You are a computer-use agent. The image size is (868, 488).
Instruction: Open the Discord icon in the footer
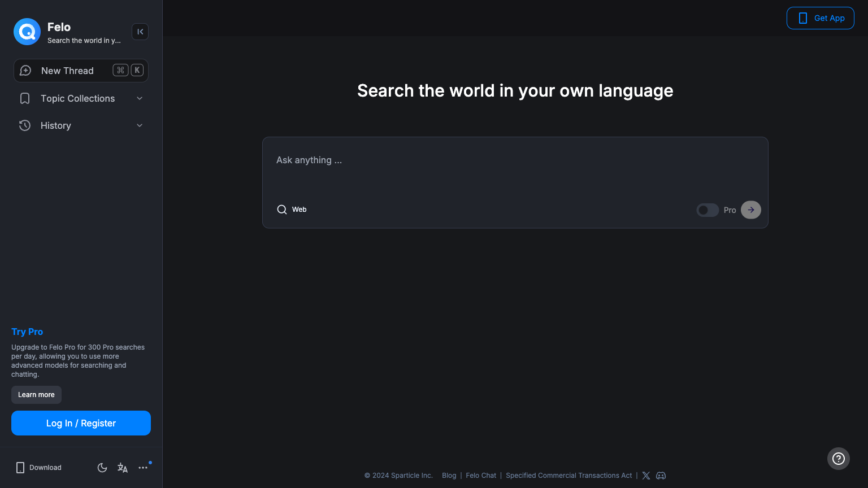click(661, 476)
